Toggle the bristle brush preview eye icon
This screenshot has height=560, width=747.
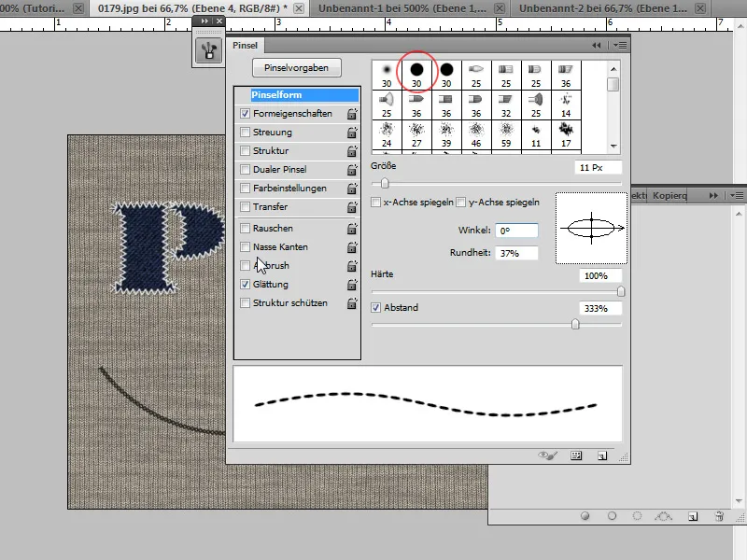(x=547, y=455)
